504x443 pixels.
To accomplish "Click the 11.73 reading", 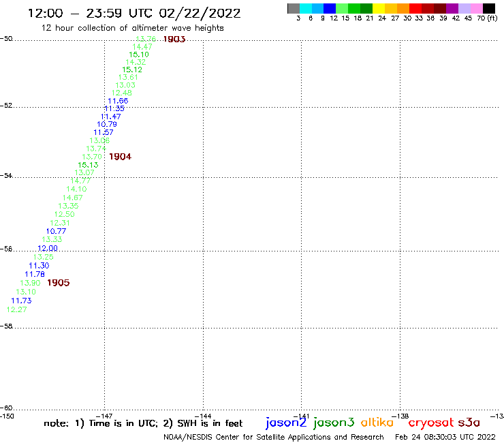I will coord(22,301).
